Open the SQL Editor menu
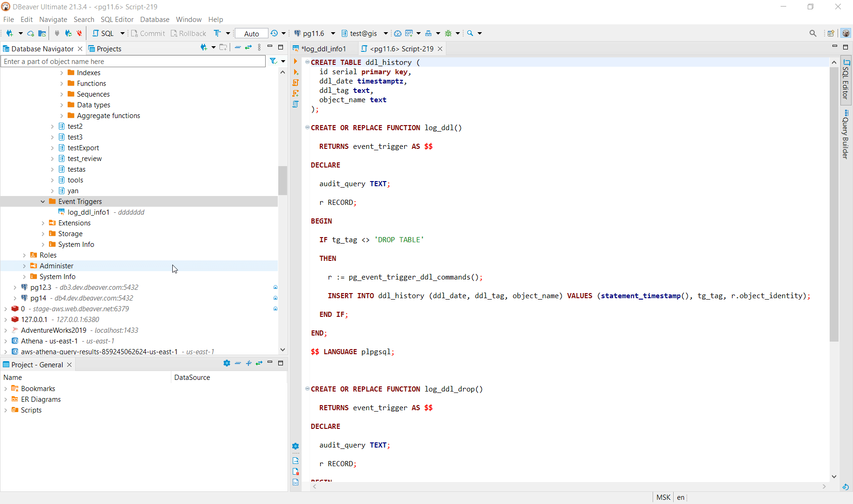This screenshot has width=853, height=504. [x=117, y=19]
